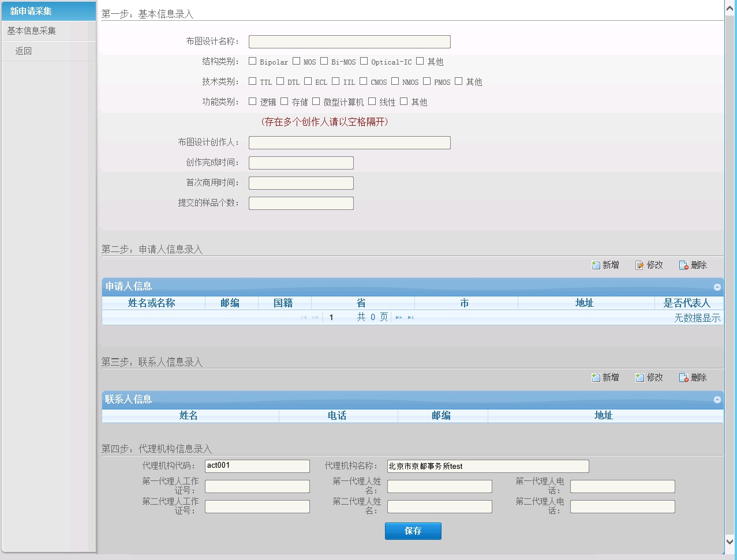Viewport: 737px width, 560px height.
Task: Sort by the 姓名或名称 column header
Action: click(152, 303)
